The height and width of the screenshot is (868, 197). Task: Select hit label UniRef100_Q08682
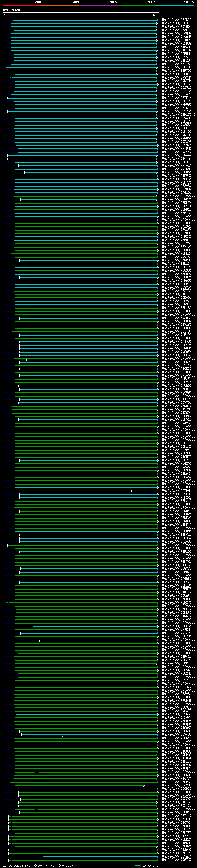click(x=177, y=125)
